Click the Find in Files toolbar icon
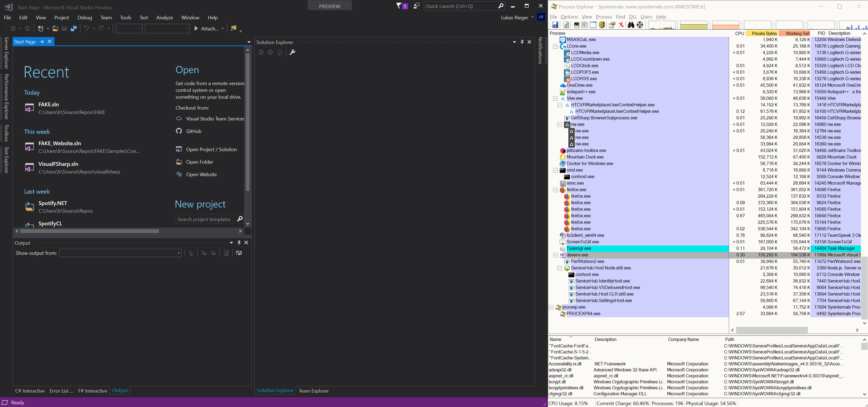 tap(234, 29)
